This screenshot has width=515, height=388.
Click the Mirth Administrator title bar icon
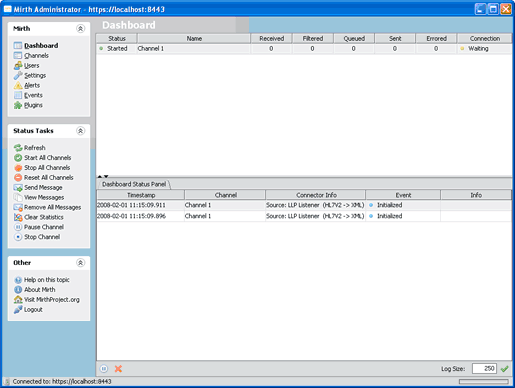click(x=7, y=9)
